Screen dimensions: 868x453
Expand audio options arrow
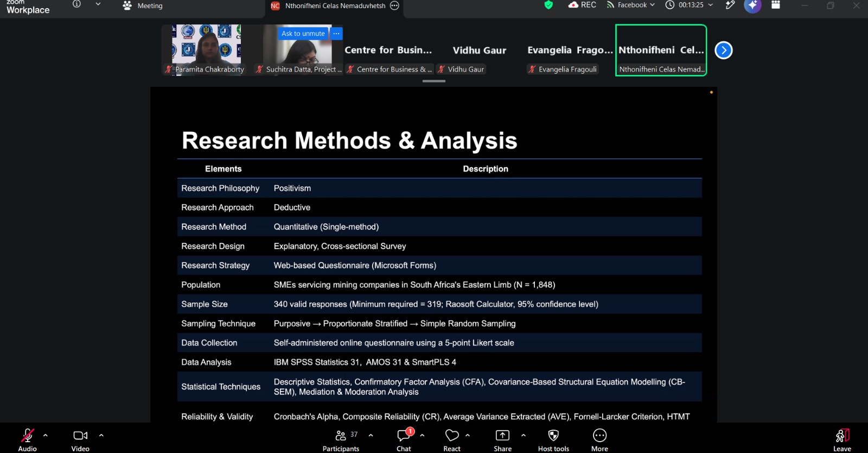tap(46, 435)
